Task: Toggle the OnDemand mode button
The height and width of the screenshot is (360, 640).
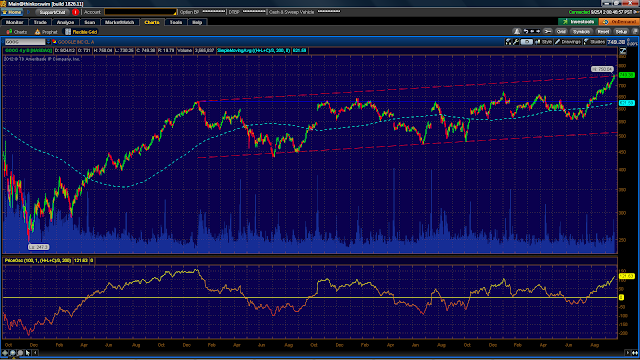Action: coord(619,22)
